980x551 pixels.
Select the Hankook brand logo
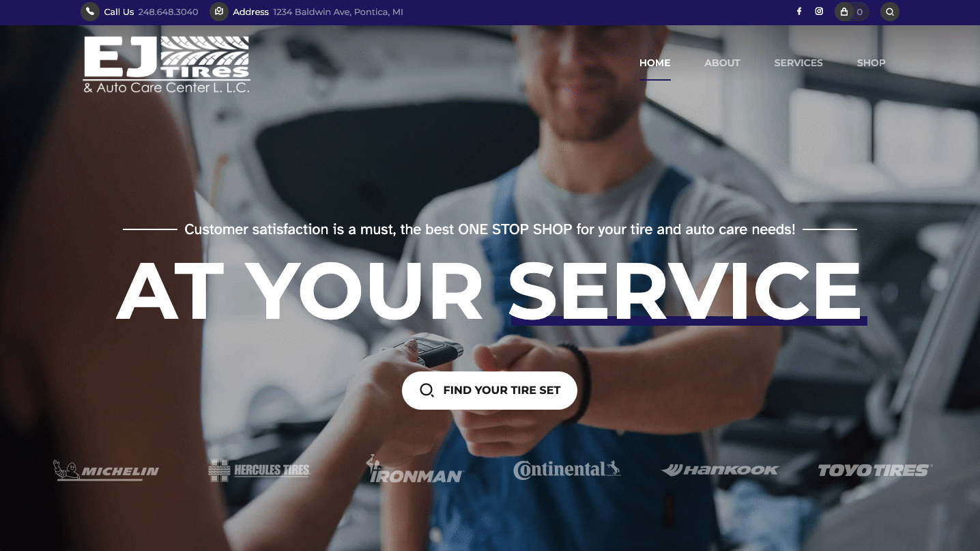coord(719,470)
